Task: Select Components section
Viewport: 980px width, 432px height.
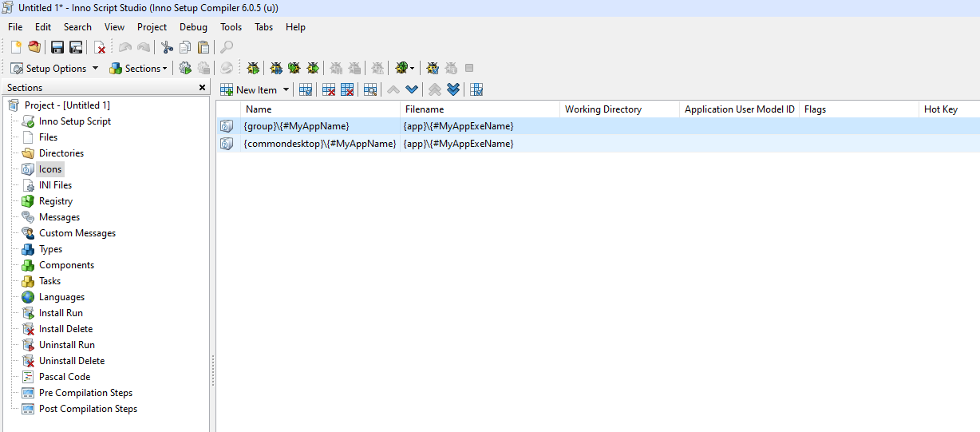Action: pos(66,265)
